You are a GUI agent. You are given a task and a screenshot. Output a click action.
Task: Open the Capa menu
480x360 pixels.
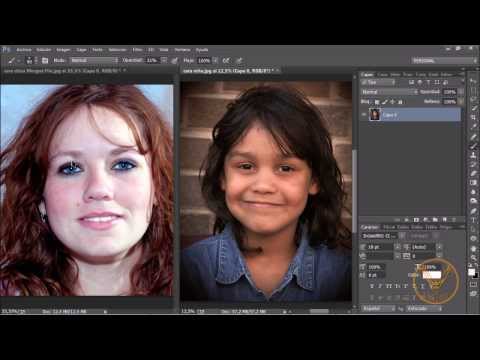[81, 50]
